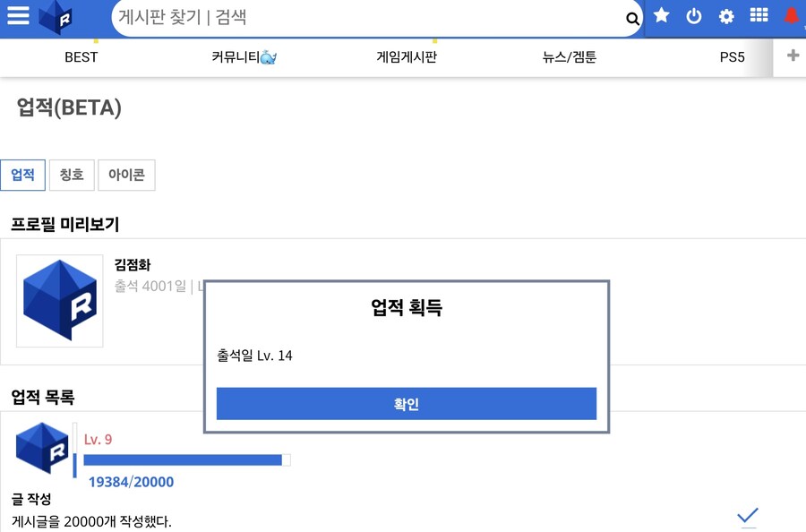The width and height of the screenshot is (806, 532).
Task: Open the settings gear icon
Action: tap(725, 16)
